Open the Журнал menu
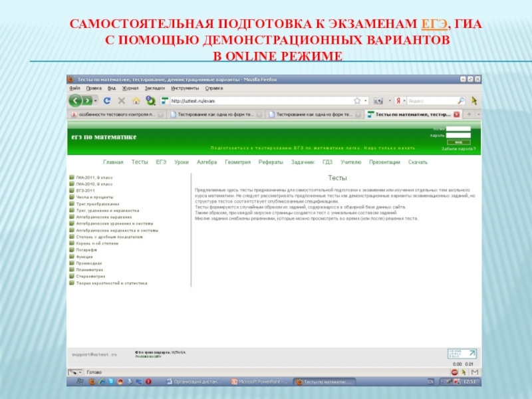 tap(130, 88)
